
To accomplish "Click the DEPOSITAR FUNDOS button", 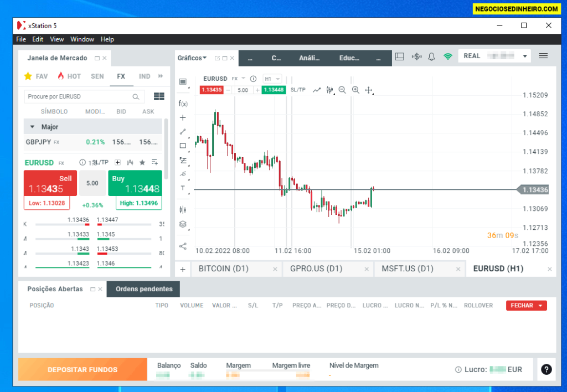I will 83,370.
